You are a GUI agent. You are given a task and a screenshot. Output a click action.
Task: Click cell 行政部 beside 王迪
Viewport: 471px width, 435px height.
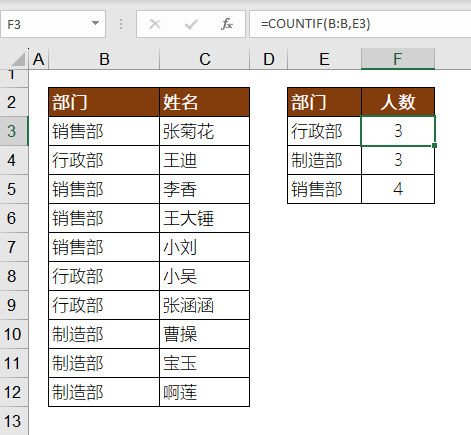click(x=104, y=160)
